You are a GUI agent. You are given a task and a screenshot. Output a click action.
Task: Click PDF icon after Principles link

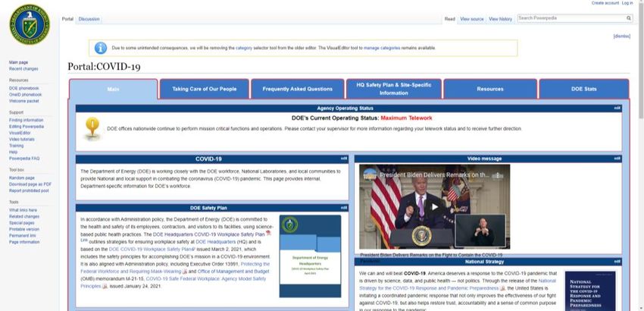(105, 286)
